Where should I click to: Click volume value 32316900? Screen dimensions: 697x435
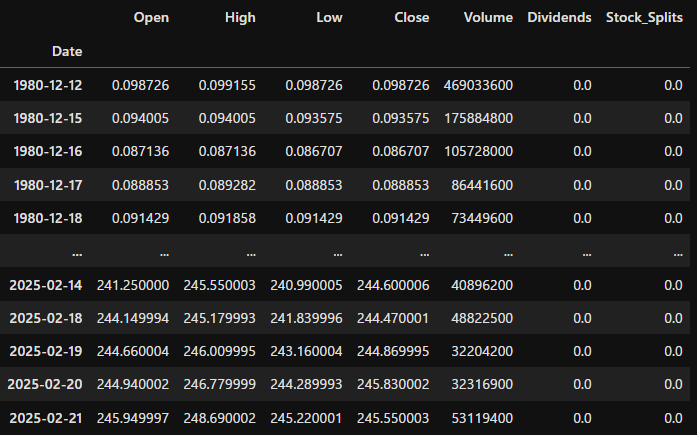[482, 384]
